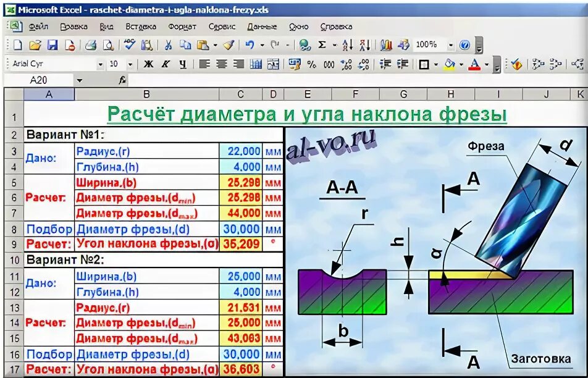
Task: Open the Сервис menu
Action: point(222,27)
